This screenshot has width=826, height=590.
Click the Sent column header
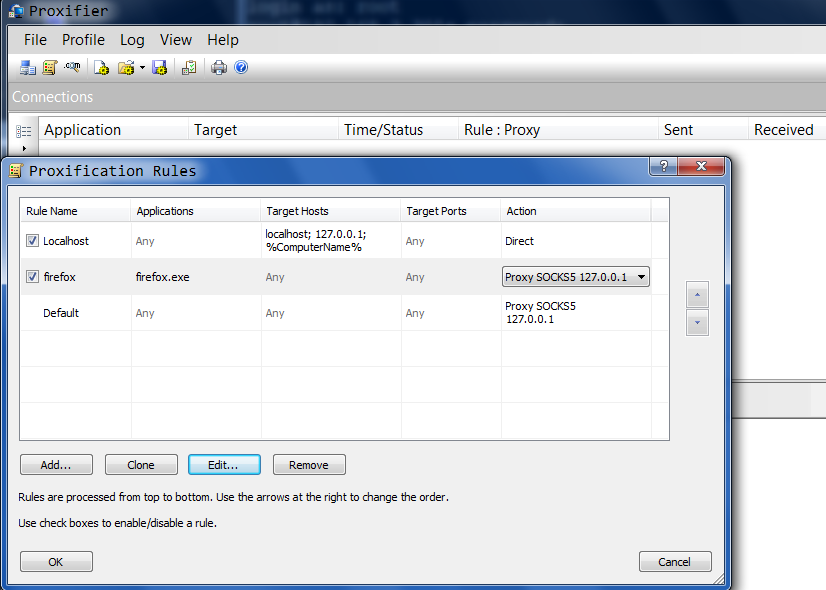point(703,130)
